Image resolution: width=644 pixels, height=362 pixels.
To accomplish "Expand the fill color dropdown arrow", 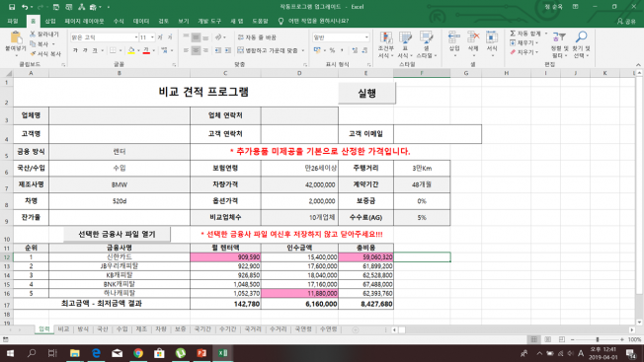I will (x=138, y=51).
